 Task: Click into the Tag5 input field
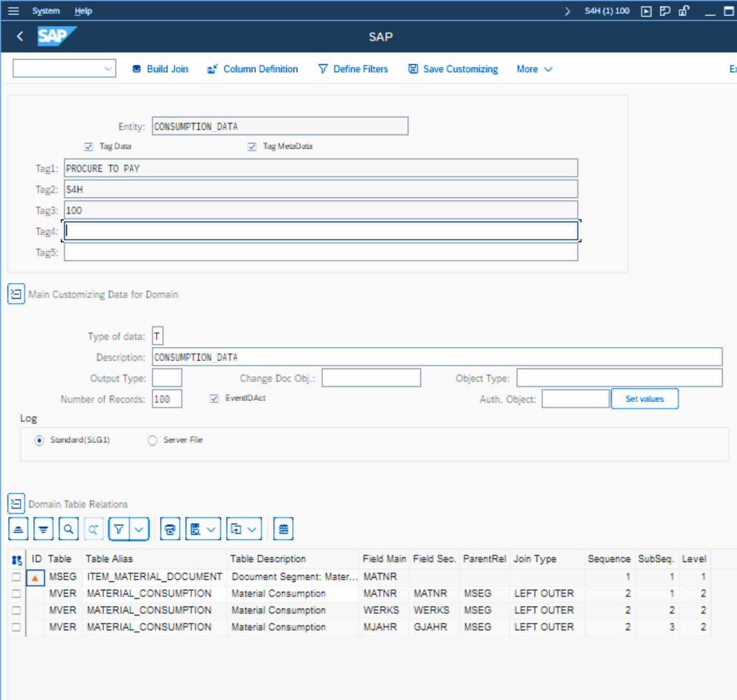point(321,252)
